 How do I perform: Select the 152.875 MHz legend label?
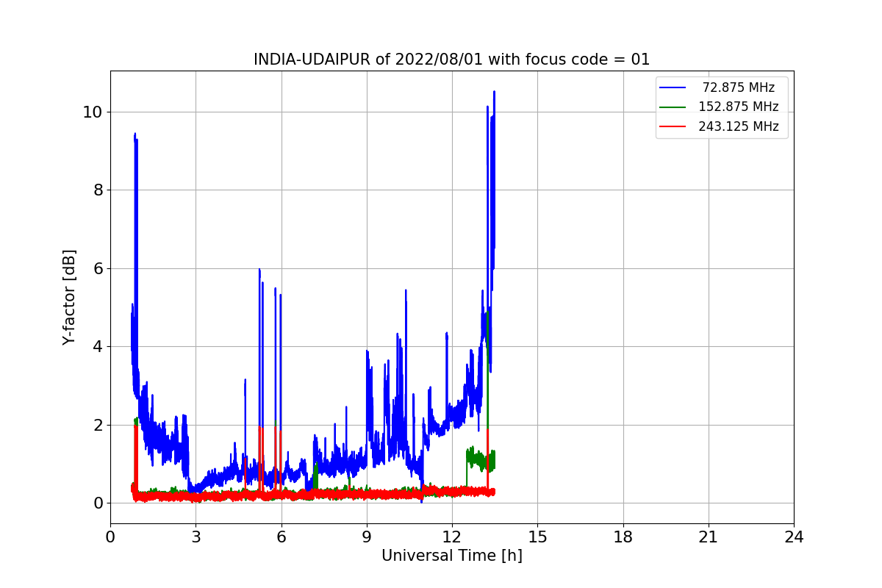[738, 107]
